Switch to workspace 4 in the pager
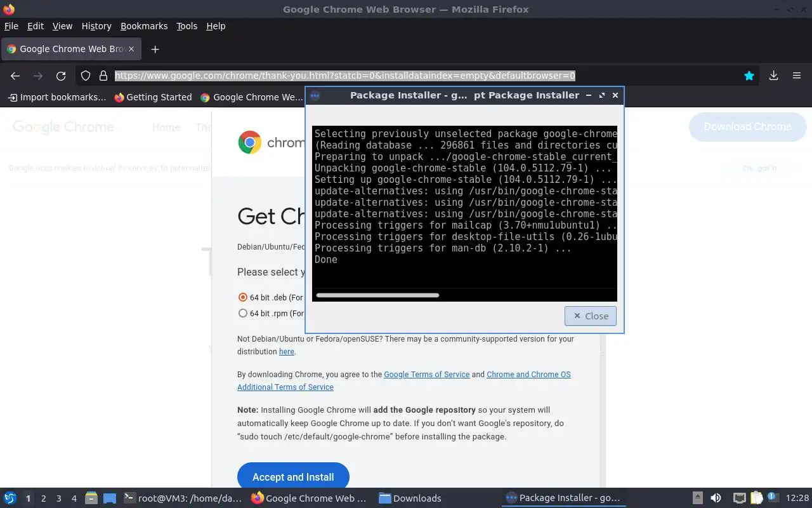 (74, 498)
